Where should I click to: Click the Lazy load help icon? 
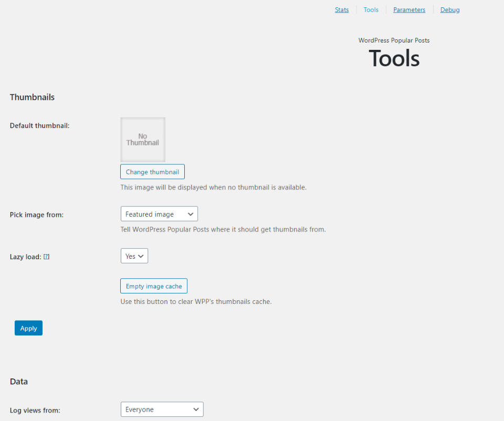(x=46, y=257)
